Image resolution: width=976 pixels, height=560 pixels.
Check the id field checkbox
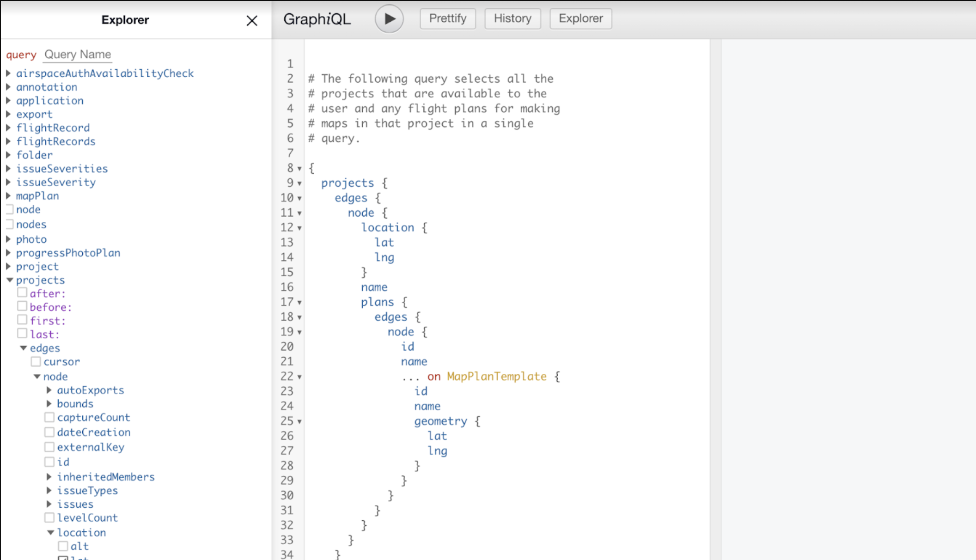[x=49, y=462]
